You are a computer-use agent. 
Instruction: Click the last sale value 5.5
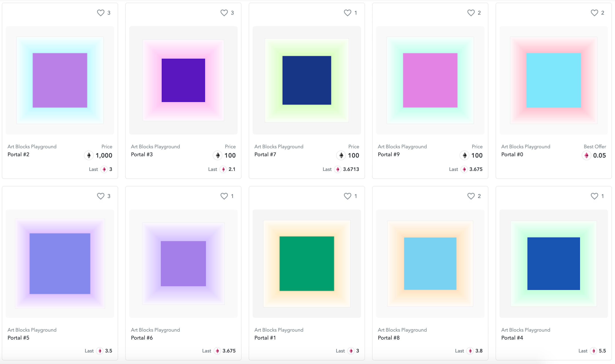click(x=602, y=351)
